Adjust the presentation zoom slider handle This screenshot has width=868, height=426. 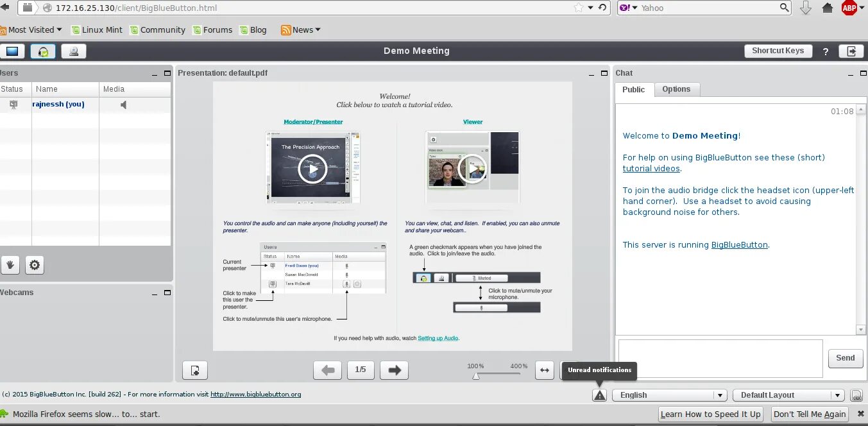point(476,375)
